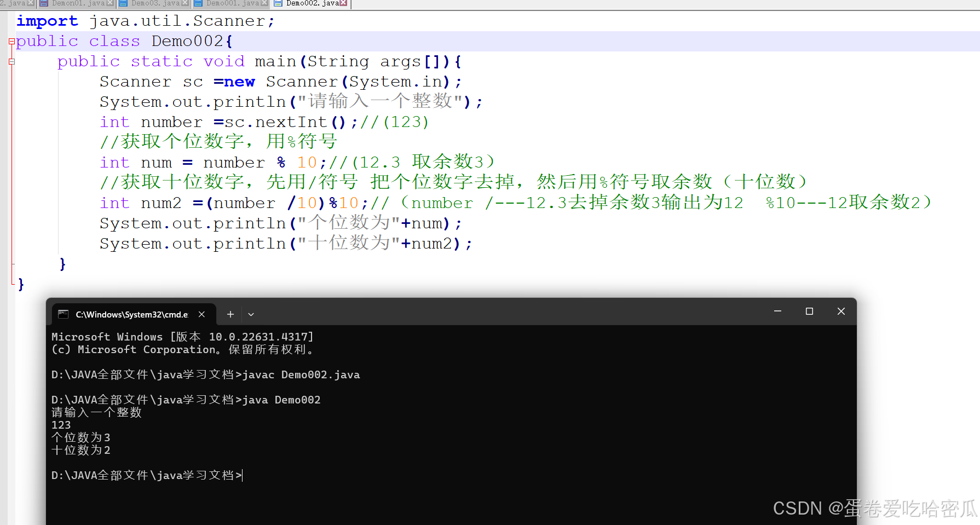Switch to the Demo001.java tab
This screenshot has width=980, height=525.
[231, 3]
